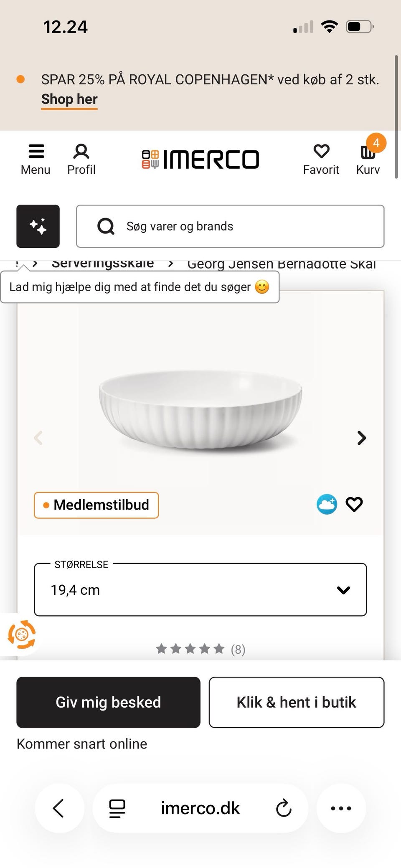This screenshot has height=868, width=401.
Task: Show the next product image
Action: tap(361, 438)
